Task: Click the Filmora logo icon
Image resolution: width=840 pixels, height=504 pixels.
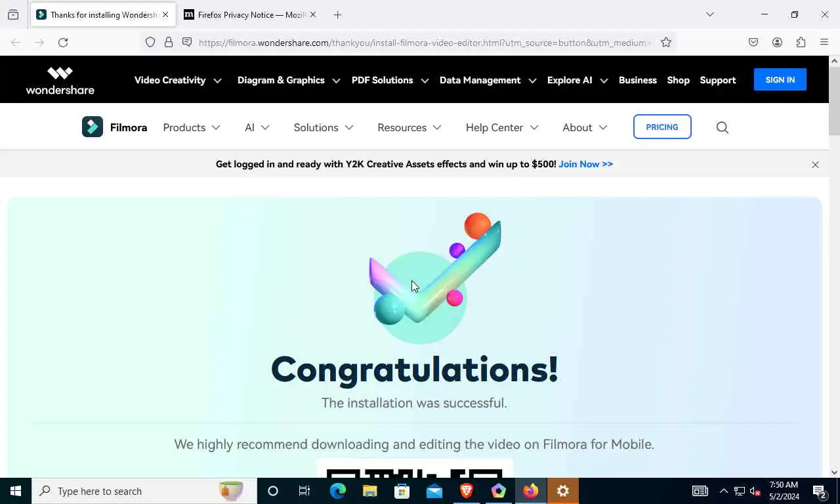Action: click(93, 127)
